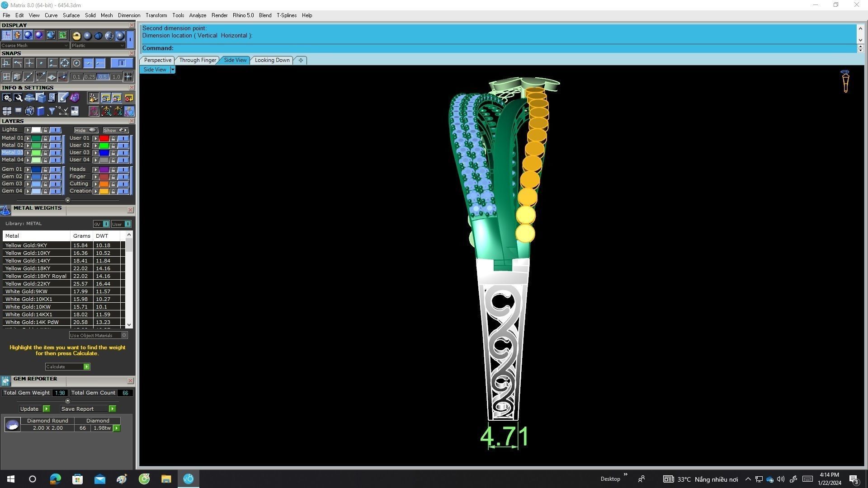Enable the center snap circle icon
This screenshot has width=868, height=488.
pos(76,63)
